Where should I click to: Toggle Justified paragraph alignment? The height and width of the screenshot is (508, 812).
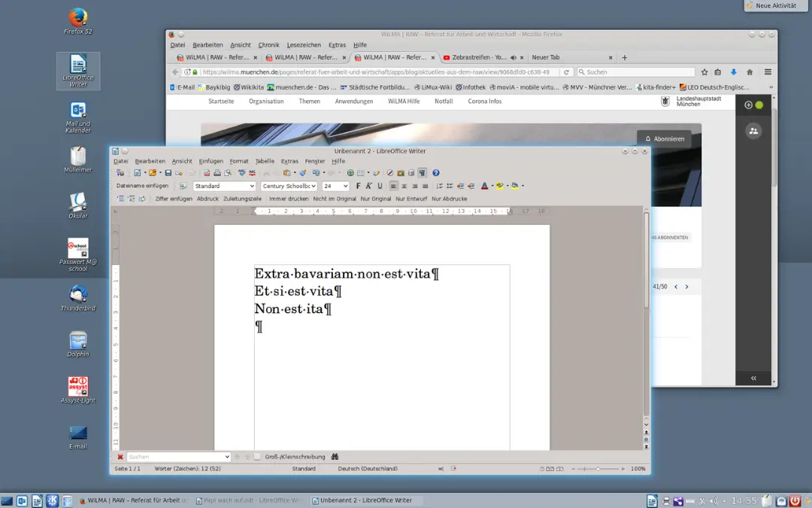[x=425, y=186]
